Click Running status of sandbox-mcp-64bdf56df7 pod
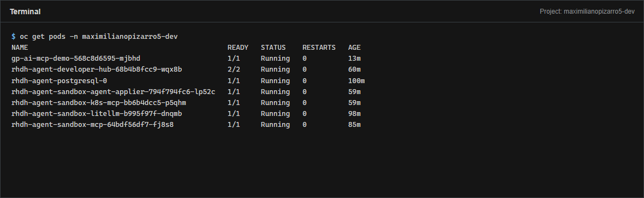 [x=275, y=124]
